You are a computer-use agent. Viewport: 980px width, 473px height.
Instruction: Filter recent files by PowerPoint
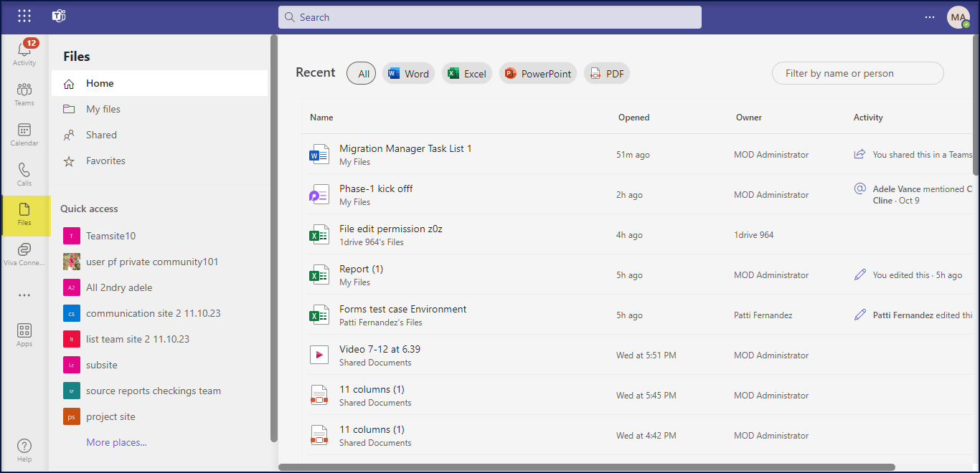[x=538, y=74]
